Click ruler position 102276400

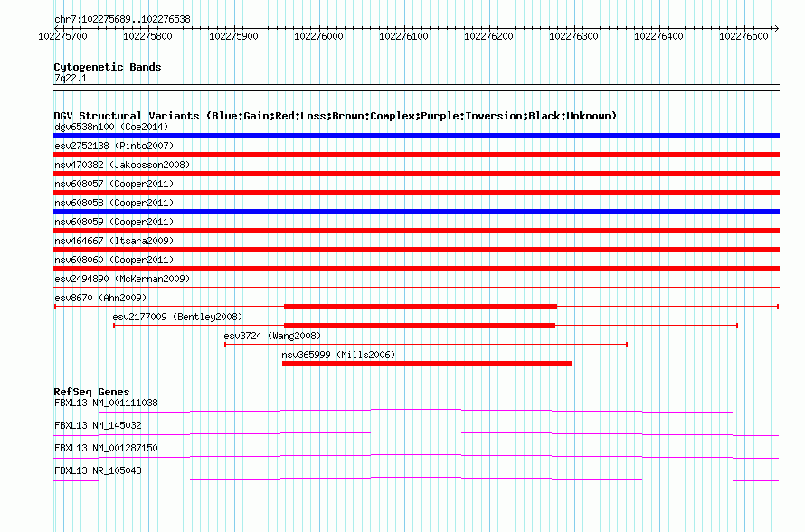(658, 36)
